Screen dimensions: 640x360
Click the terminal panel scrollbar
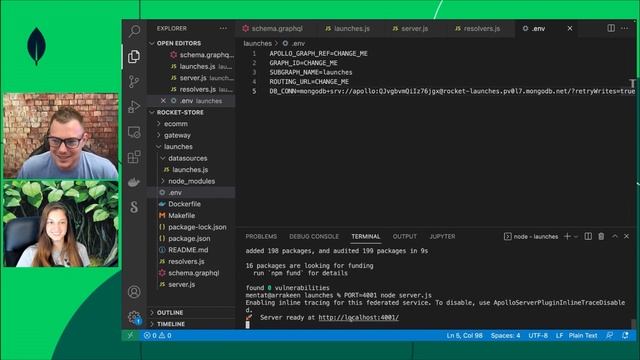[x=633, y=323]
